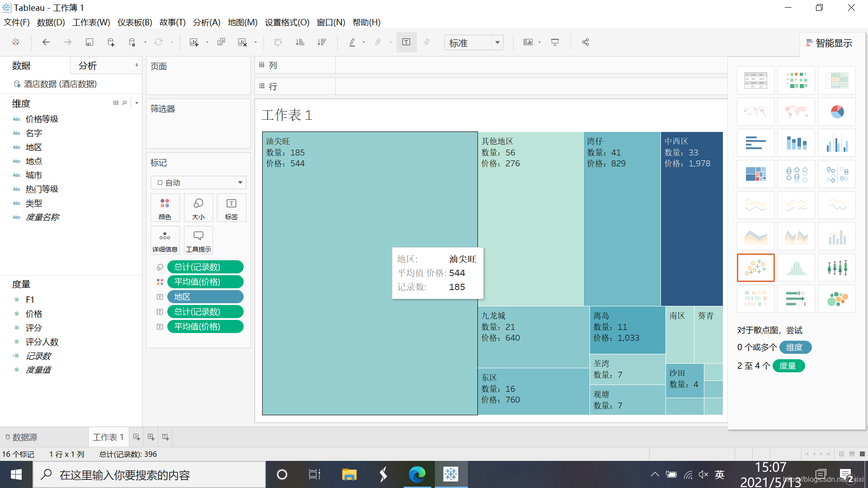Open the highlight dropdown arrow
The width and height of the screenshot is (868, 488).
[363, 42]
